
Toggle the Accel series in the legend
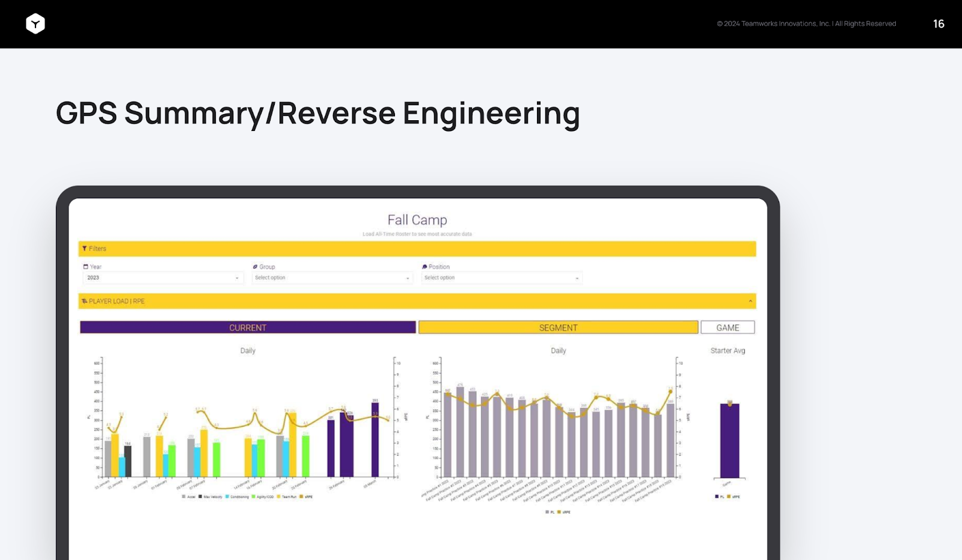(x=189, y=497)
